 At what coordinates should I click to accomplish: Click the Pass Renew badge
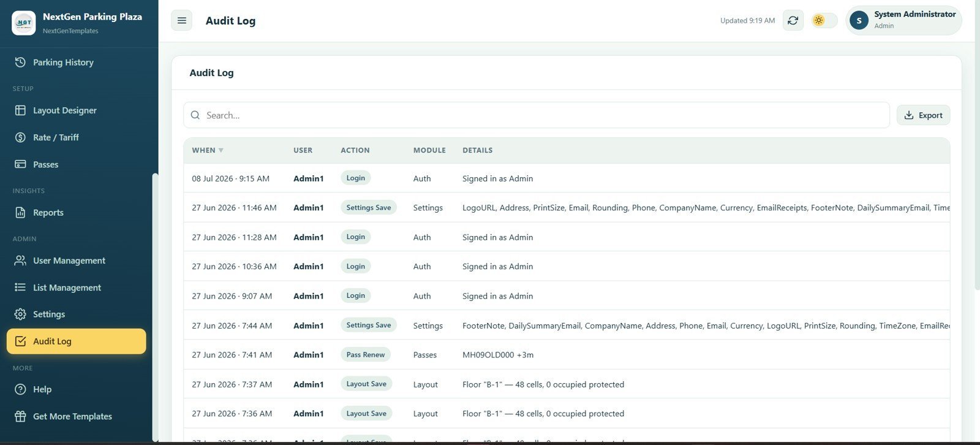pyautogui.click(x=366, y=355)
